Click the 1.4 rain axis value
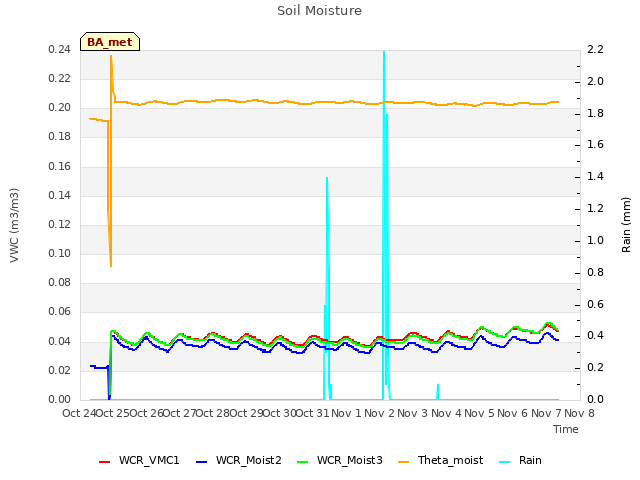The image size is (640, 480). pos(595,177)
